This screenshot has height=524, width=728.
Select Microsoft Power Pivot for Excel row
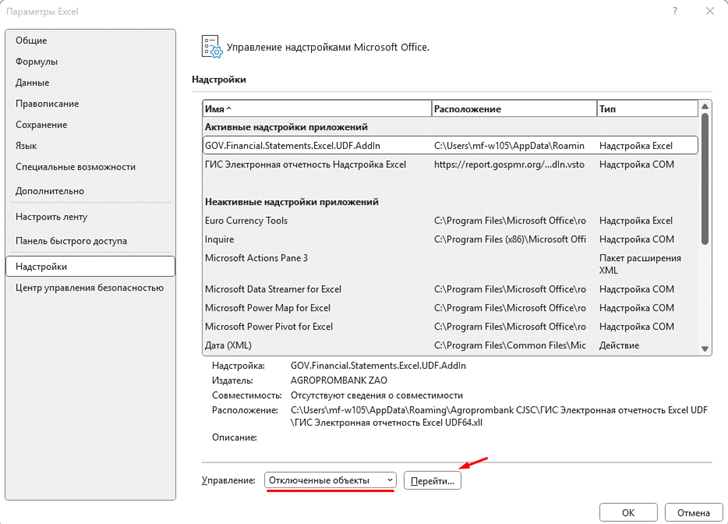click(x=269, y=326)
